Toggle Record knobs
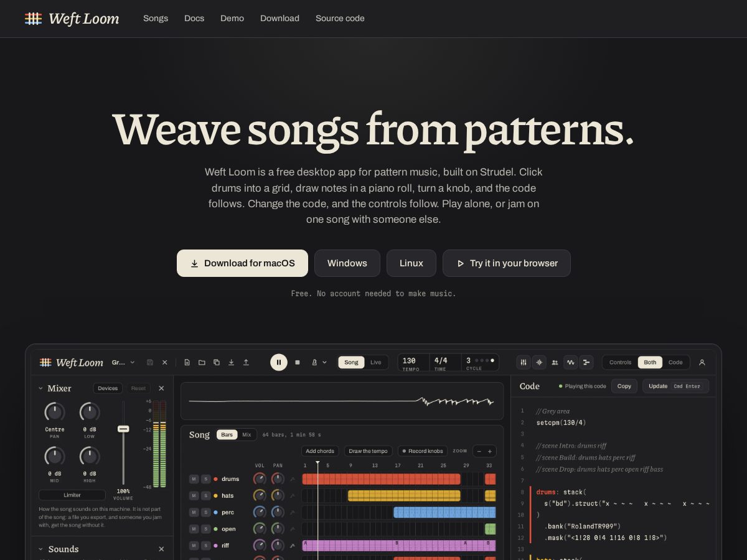The width and height of the screenshot is (747, 560). (x=423, y=451)
